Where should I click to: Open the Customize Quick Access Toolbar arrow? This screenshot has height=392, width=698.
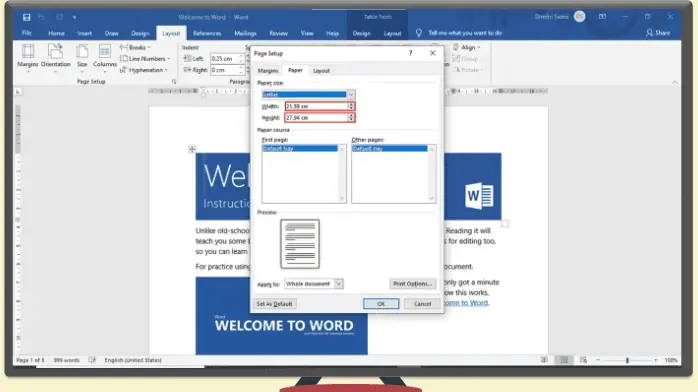(x=74, y=17)
